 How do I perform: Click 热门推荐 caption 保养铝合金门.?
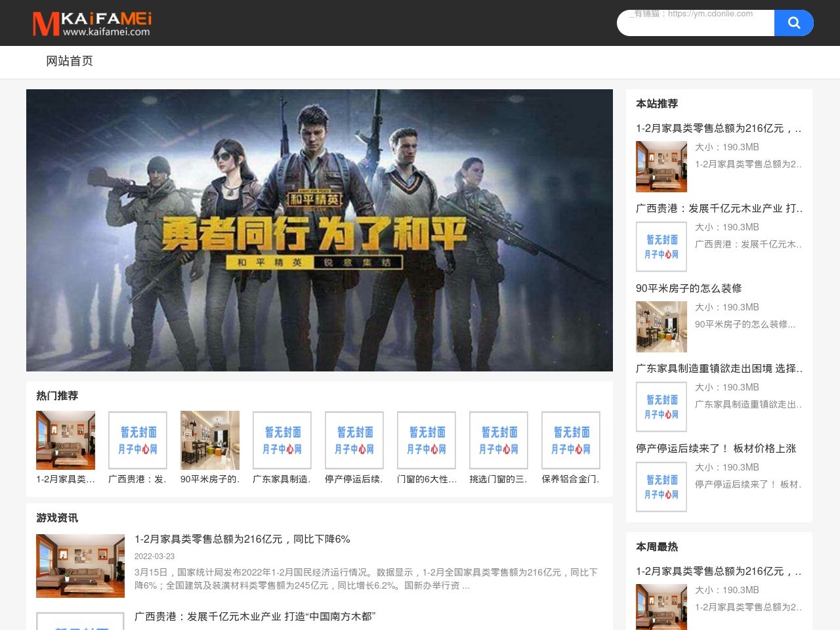point(571,479)
